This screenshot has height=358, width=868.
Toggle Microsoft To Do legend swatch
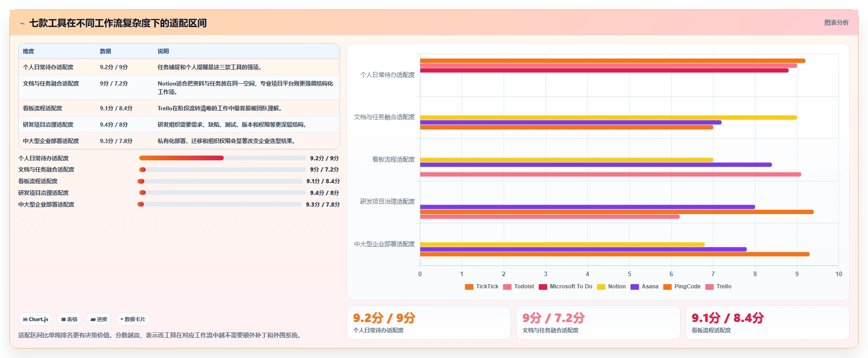pos(543,286)
